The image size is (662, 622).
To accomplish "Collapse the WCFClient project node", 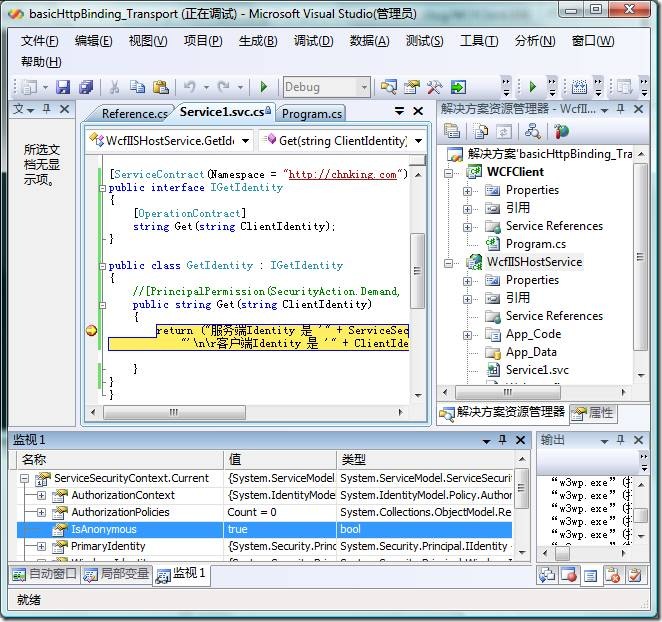I will click(x=448, y=172).
